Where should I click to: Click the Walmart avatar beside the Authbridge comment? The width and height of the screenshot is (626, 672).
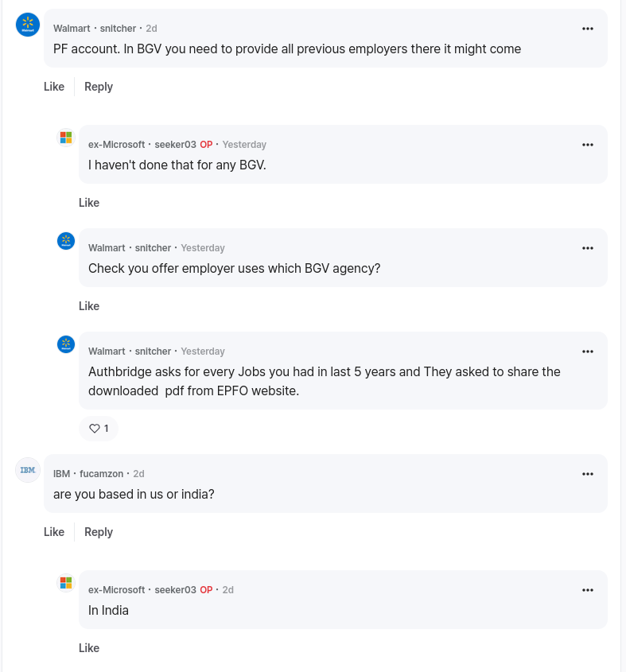click(66, 344)
